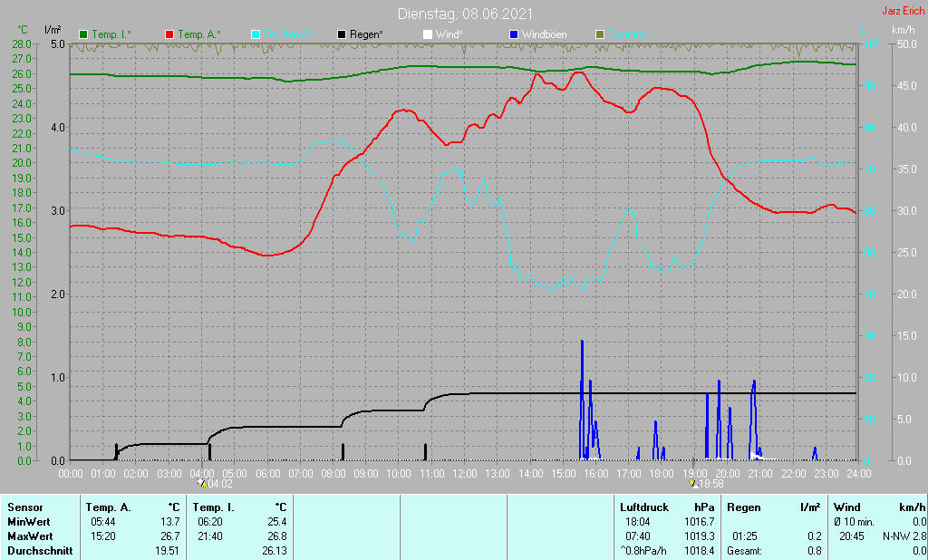
Task: Click the pressure value '1016.7'
Action: click(x=699, y=522)
